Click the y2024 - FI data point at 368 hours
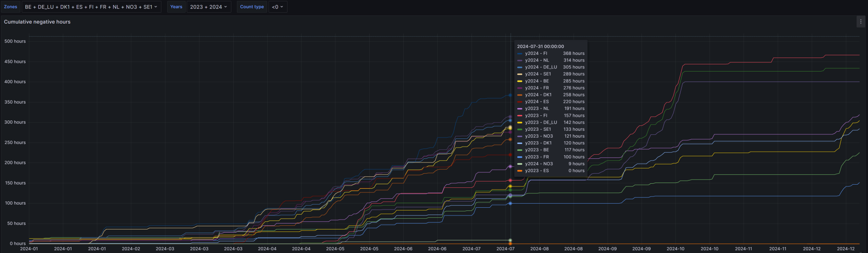Viewport: 868px width, 253px height. click(510, 95)
